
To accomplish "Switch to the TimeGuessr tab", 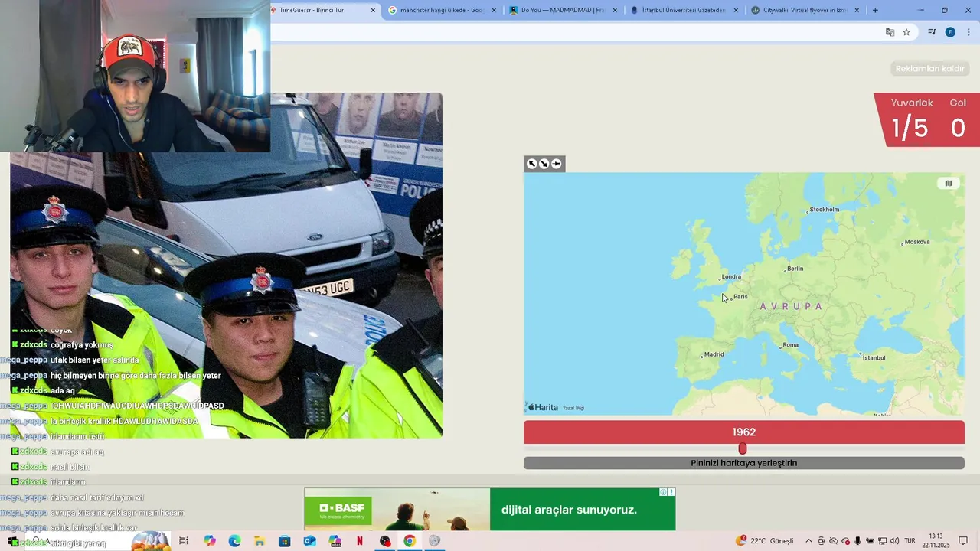I will pos(325,11).
